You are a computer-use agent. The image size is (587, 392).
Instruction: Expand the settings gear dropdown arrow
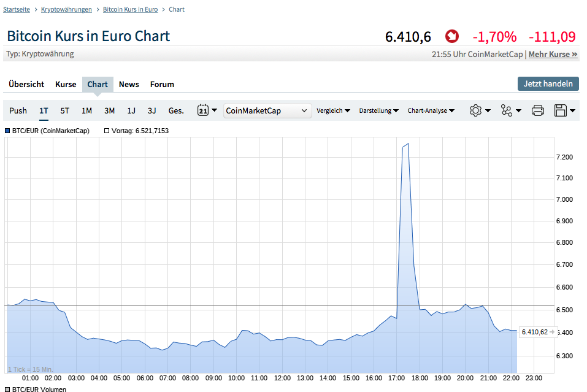coord(488,110)
